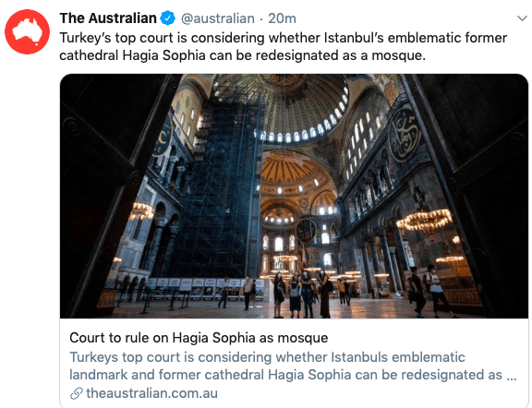The image size is (532, 408).
Task: Open the link card description text
Action: [x=293, y=366]
